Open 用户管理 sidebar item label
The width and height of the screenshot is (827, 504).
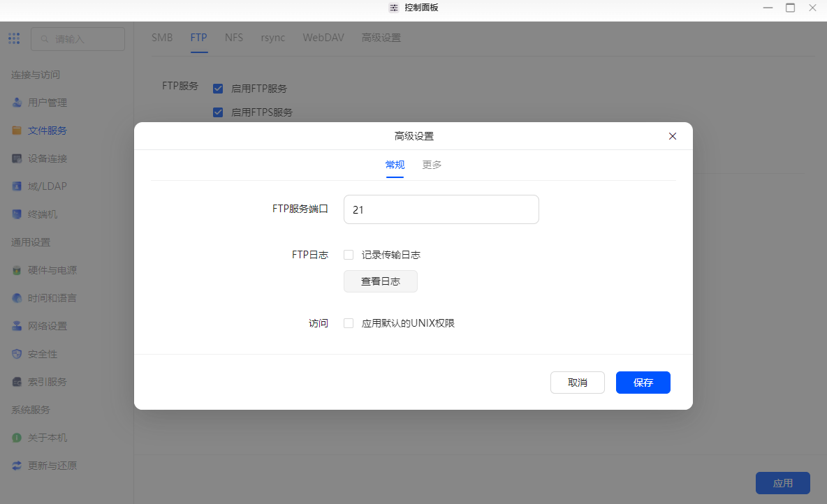47,103
